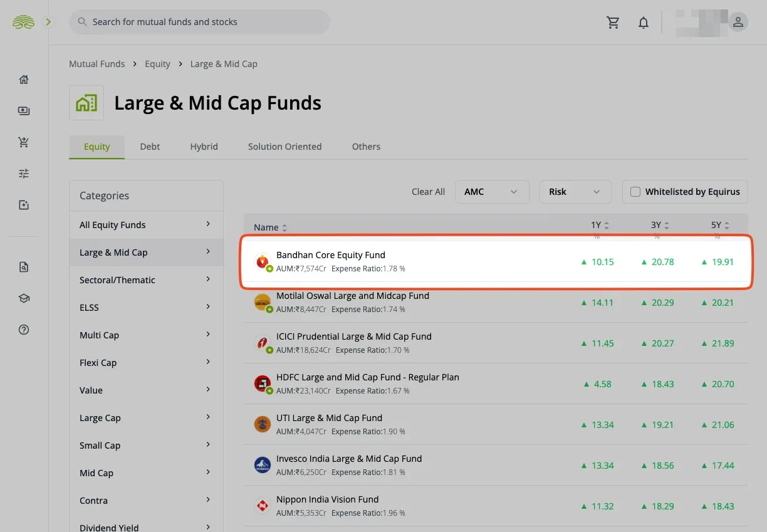Switch to Solution Oriented tab
Viewport: 767px width, 532px height.
point(284,147)
